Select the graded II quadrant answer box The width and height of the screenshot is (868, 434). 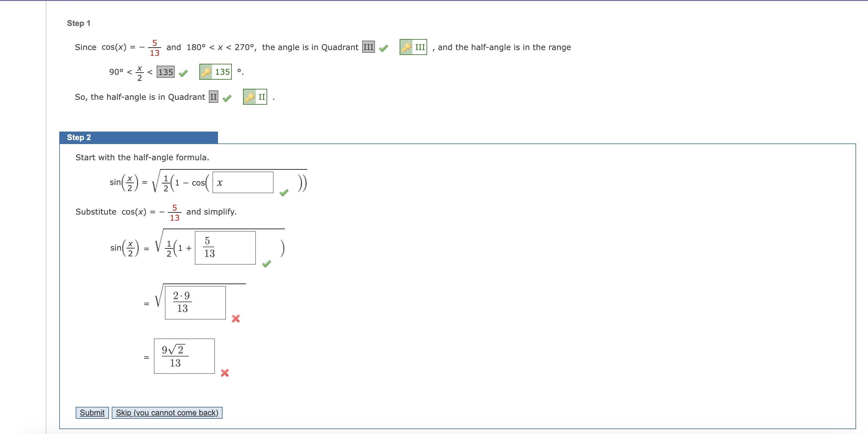pyautogui.click(x=214, y=97)
